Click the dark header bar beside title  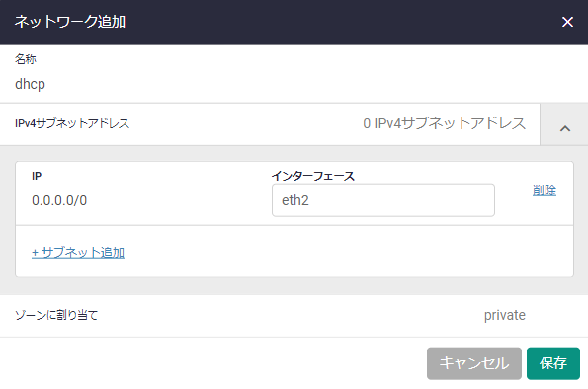pyautogui.click(x=338, y=22)
